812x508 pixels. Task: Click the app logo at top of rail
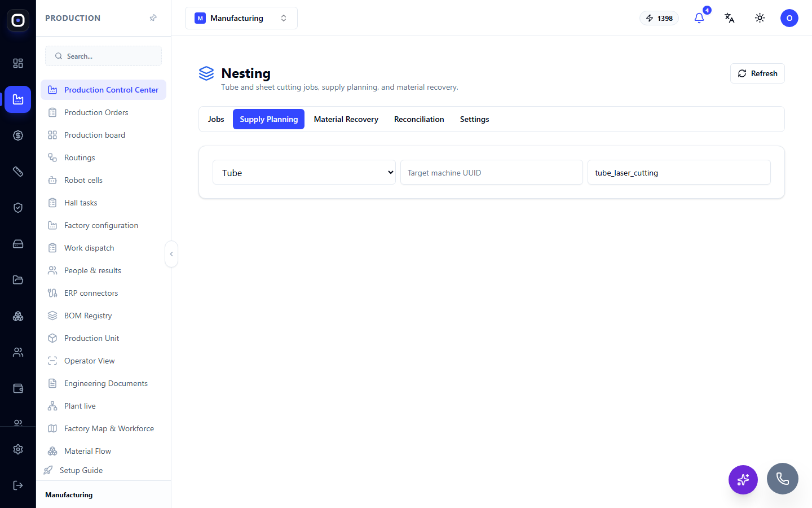pyautogui.click(x=18, y=20)
